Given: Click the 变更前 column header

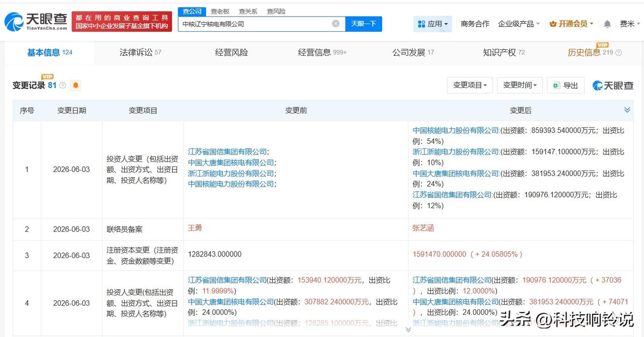Looking at the screenshot, I should 296,110.
